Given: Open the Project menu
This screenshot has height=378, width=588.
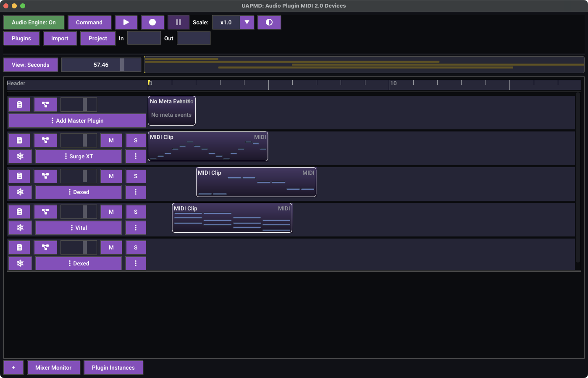Looking at the screenshot, I should click(x=98, y=38).
